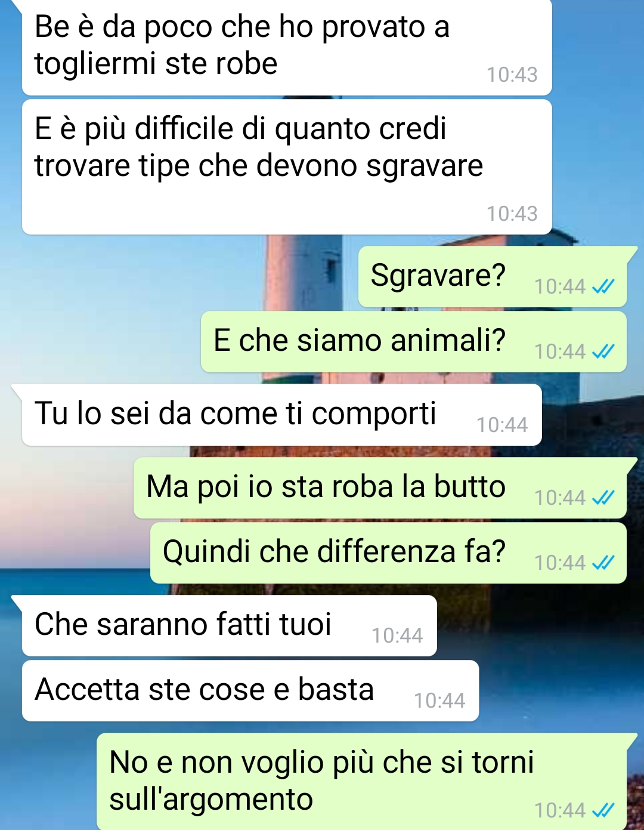Tap the bubble "Ma poi io sta roba la butto"

pyautogui.click(x=380, y=487)
